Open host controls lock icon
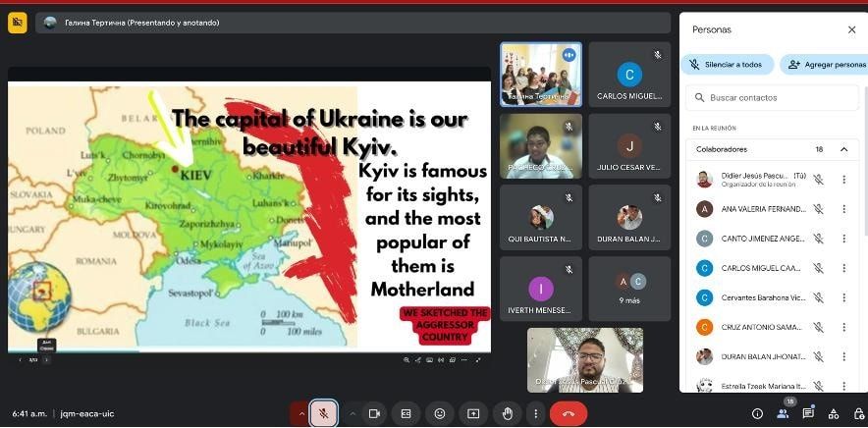The width and height of the screenshot is (868, 428). coord(857,413)
